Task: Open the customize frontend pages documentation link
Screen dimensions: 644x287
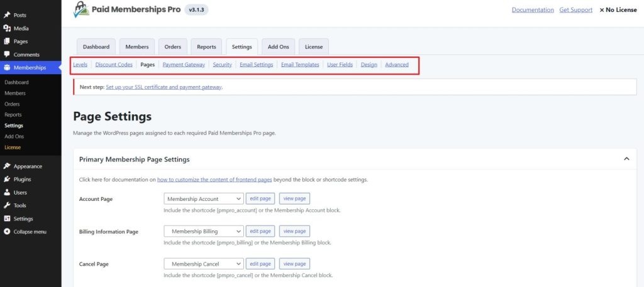Action: click(214, 180)
